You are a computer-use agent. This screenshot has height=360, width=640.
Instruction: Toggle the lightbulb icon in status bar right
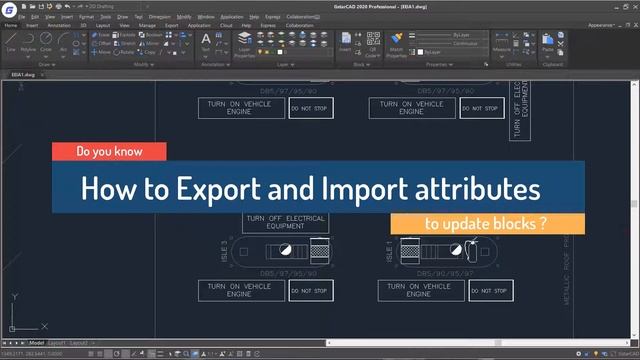click(x=596, y=354)
